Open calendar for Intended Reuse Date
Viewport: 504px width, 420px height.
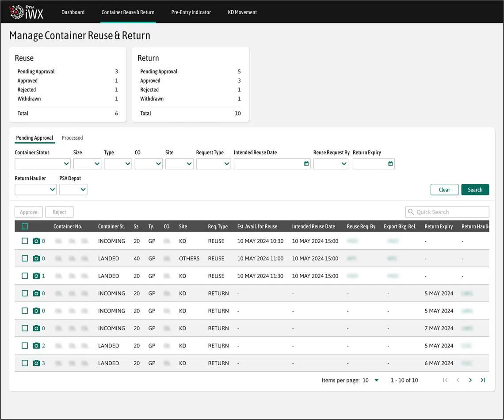(x=306, y=164)
